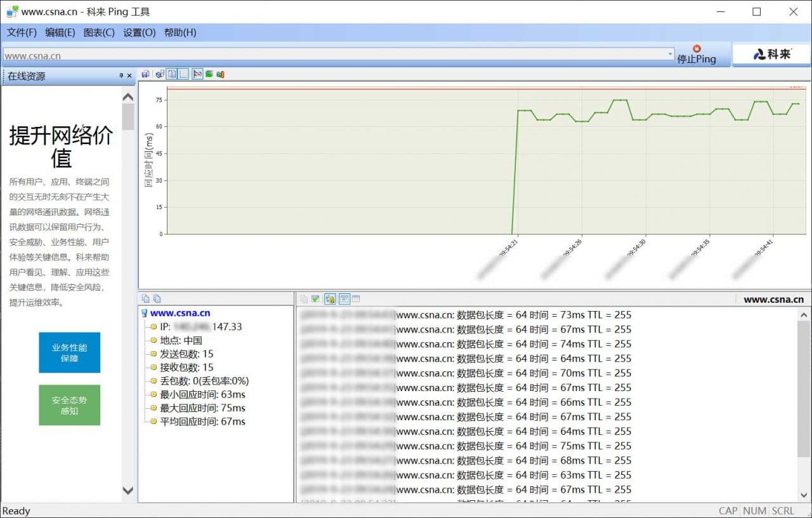Click the colored bar chart icon
812x518 pixels.
point(220,74)
